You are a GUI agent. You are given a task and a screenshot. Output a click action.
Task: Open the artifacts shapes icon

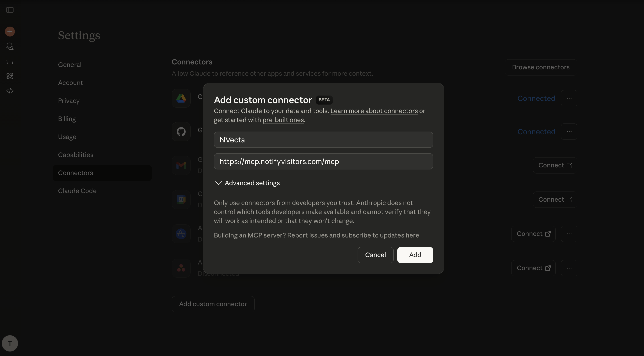point(10,76)
